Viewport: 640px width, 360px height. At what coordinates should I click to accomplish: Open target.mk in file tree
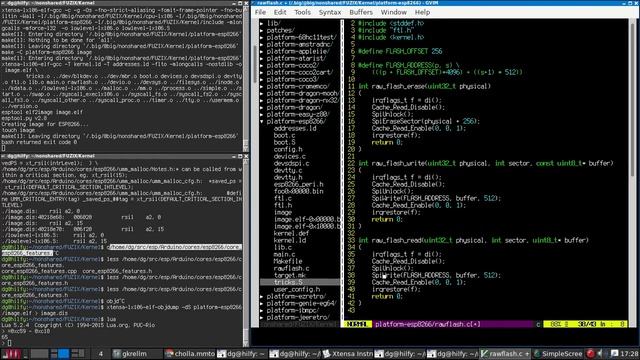tap(289, 276)
